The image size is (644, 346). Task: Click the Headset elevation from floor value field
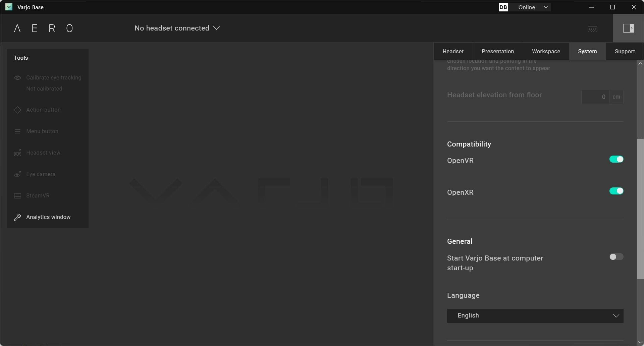click(x=595, y=97)
